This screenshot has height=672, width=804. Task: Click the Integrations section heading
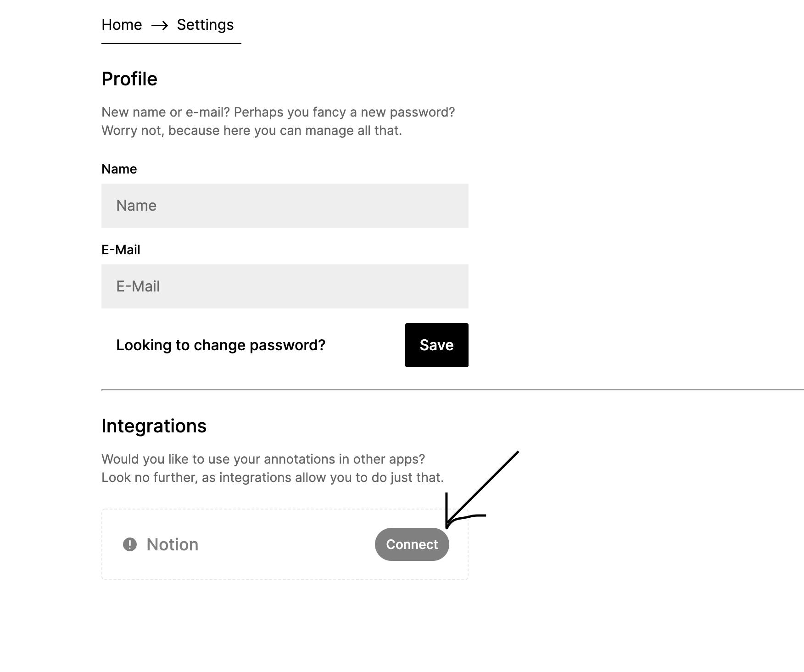(x=154, y=426)
